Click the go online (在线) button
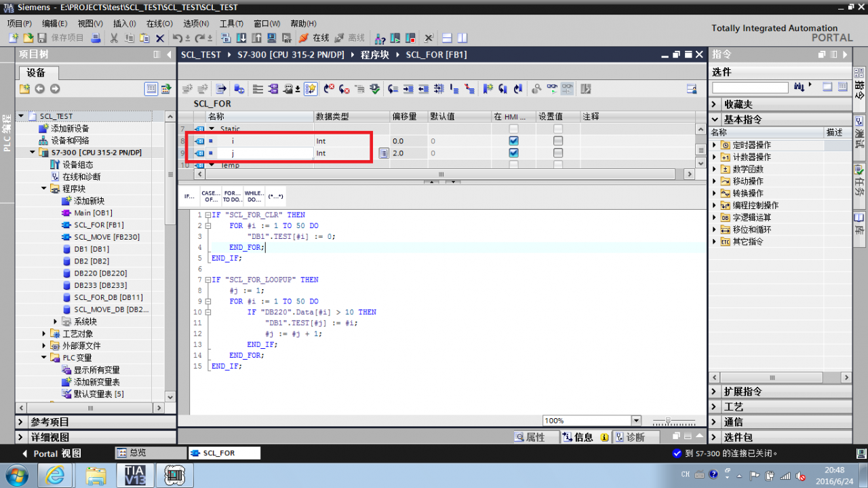Viewport: 868px width, 488px height. coord(314,38)
